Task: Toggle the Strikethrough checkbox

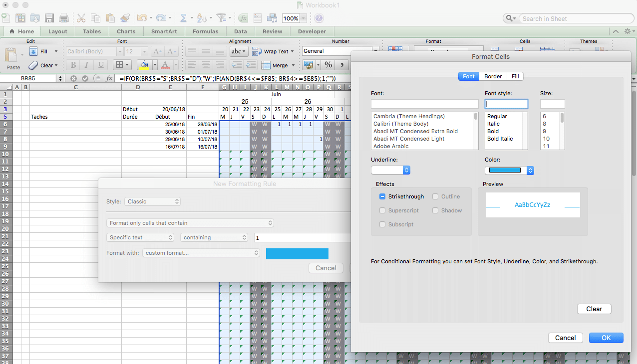Action: click(383, 197)
